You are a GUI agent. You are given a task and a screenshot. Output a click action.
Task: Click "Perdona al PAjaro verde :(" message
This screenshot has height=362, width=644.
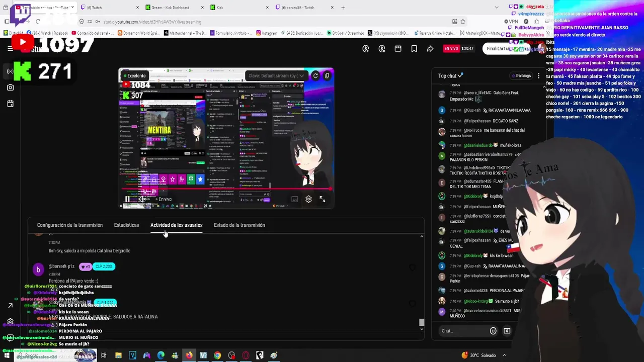tap(73, 281)
